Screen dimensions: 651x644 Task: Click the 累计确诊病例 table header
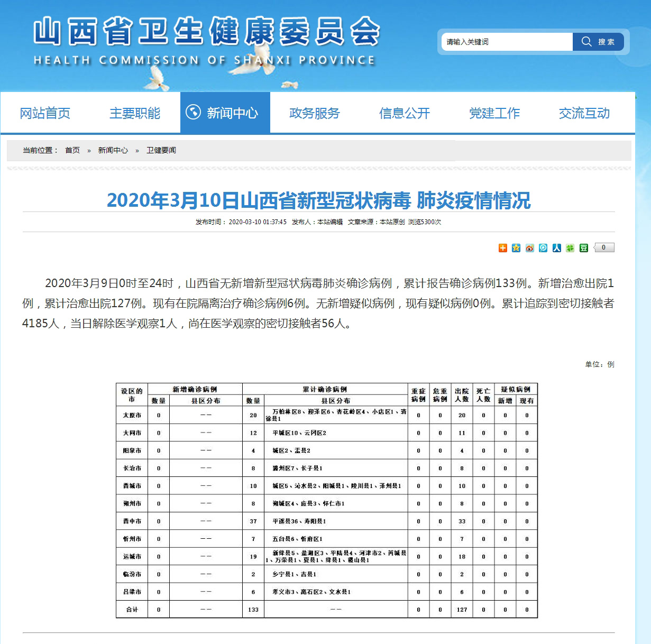(x=325, y=389)
